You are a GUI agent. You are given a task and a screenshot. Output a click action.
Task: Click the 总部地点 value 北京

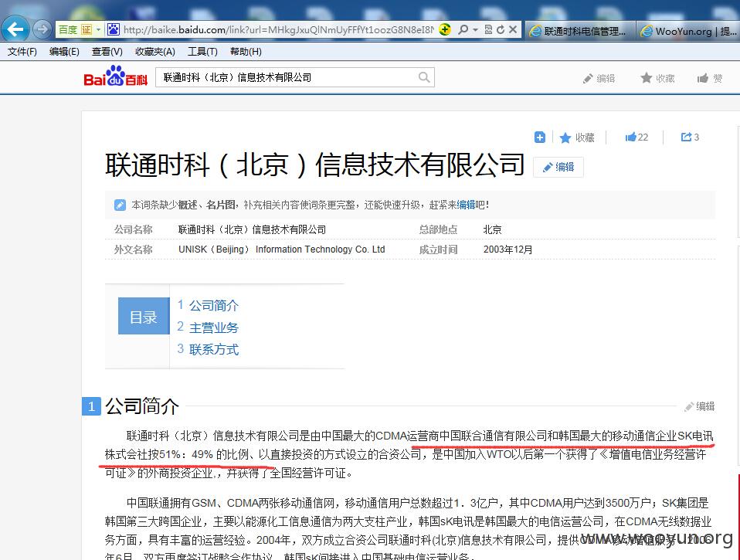[492, 229]
